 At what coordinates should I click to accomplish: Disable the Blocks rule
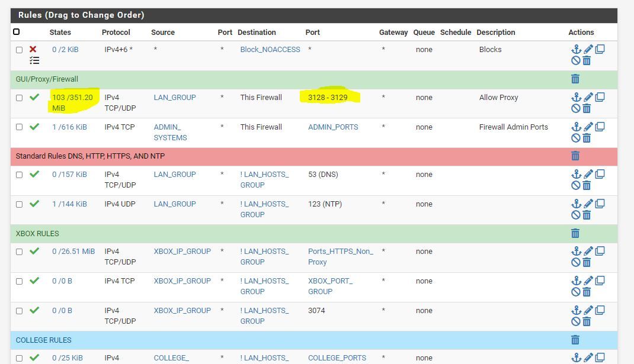pyautogui.click(x=576, y=60)
